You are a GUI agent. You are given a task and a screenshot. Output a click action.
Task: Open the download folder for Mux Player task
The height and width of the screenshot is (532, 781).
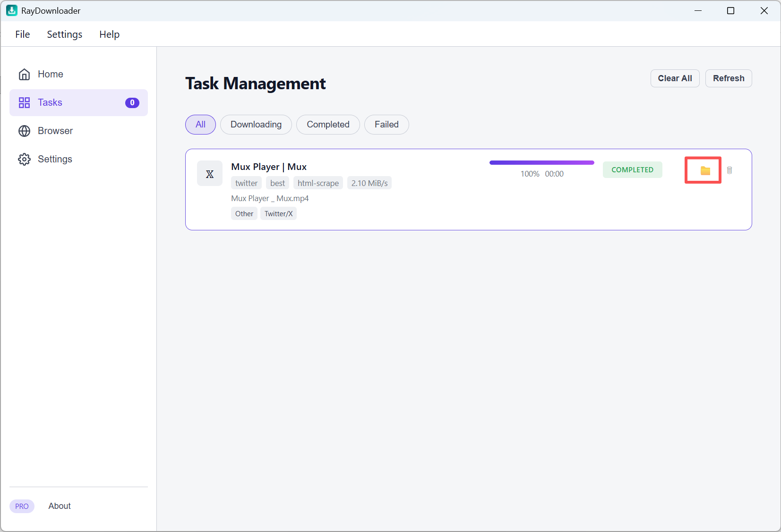[705, 170]
